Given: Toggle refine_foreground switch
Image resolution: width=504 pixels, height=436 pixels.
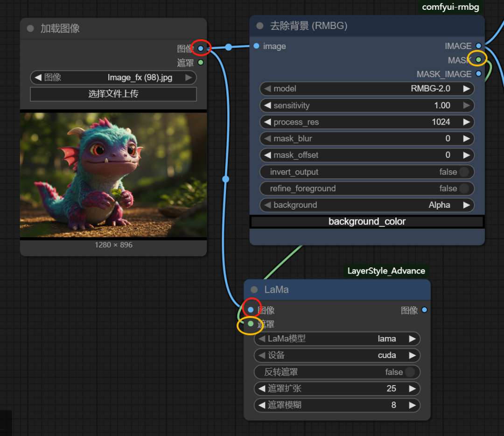Looking at the screenshot, I should coord(464,189).
